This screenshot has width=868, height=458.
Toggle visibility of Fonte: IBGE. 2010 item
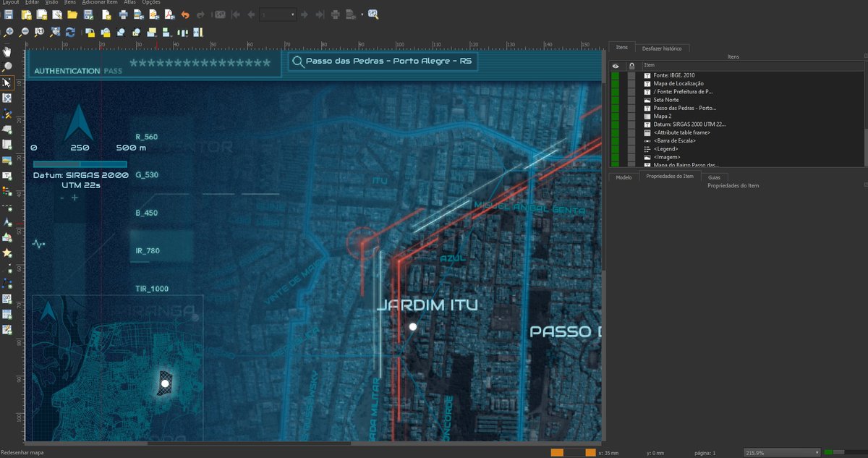616,75
